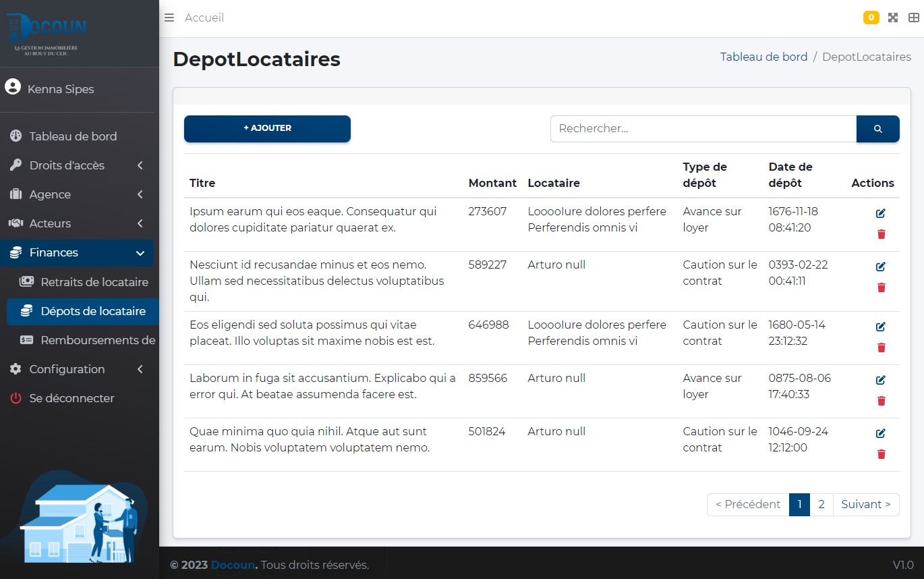Open Tableau de bord in sidebar

tap(73, 136)
